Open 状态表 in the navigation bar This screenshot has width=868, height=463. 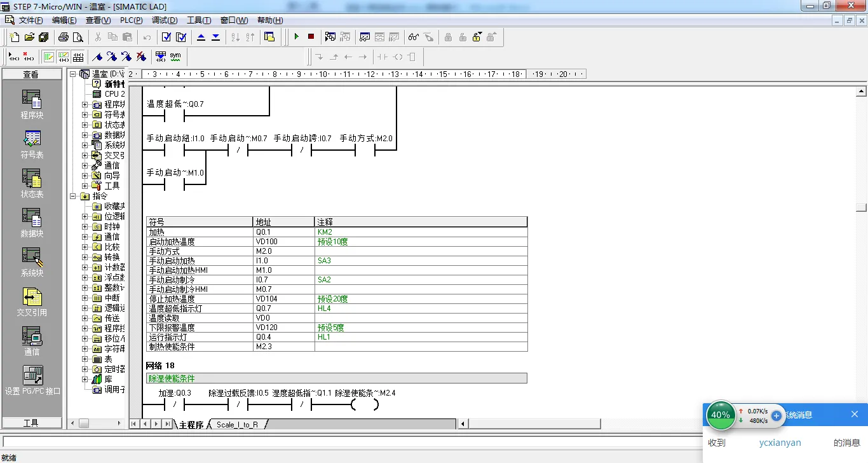point(32,184)
